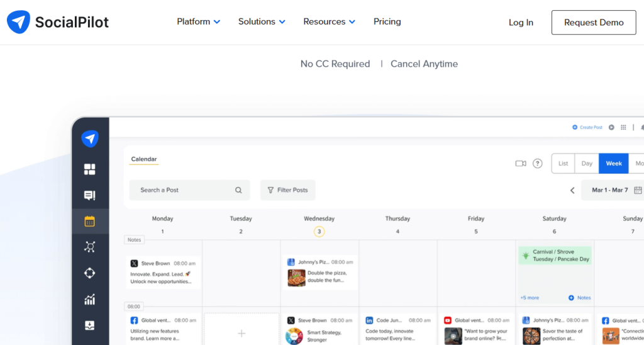Click the LinkedIn icon on Code Jun post

point(369,320)
